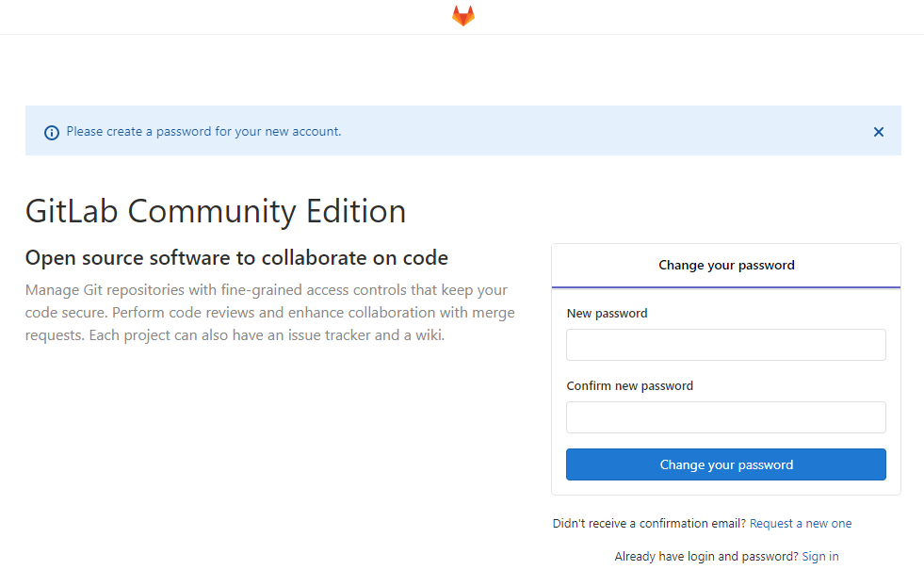Click the GitLab Community Edition heading

216,211
